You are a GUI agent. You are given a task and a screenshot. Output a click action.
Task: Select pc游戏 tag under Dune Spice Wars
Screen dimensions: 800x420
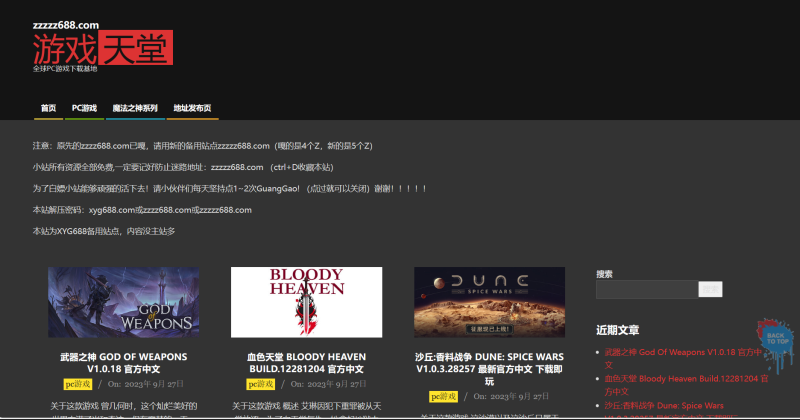pos(445,396)
